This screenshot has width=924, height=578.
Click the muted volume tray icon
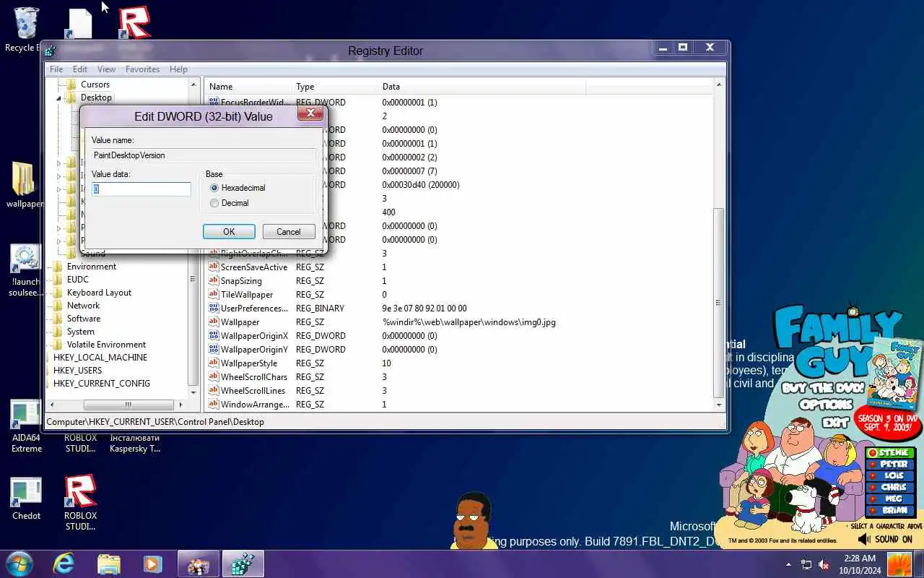[824, 564]
